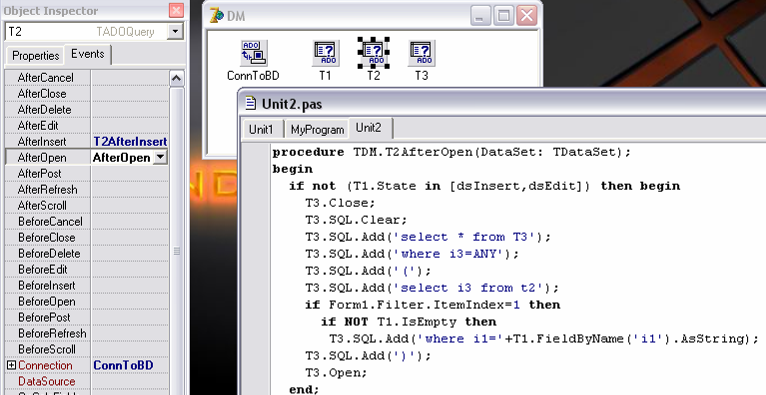Select the BeforePost event row
Viewport: 766px width, 395px height.
(x=86, y=317)
